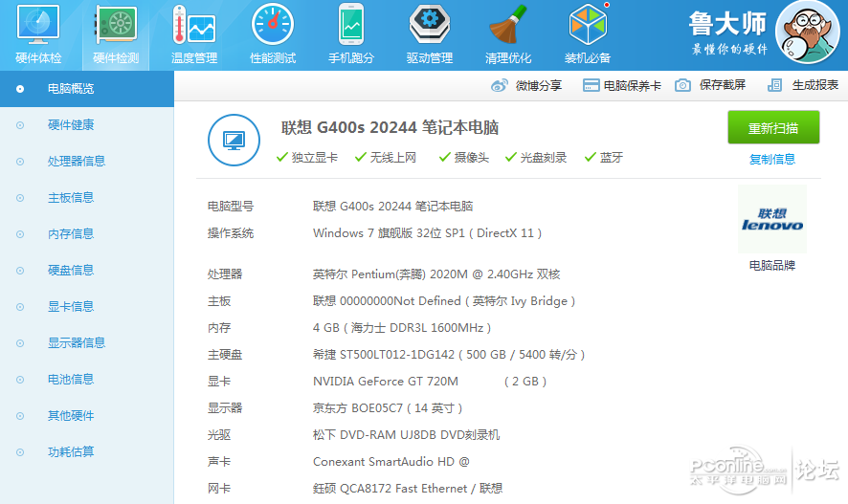The height and width of the screenshot is (504, 848).
Task: Click memory value 4 GB 海力士 DDR3L
Action: coord(402,328)
